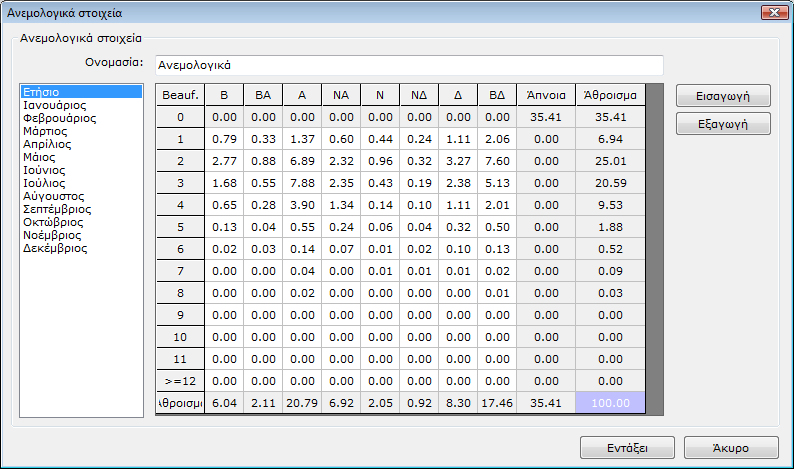Click the Άπνοια column header
Viewport: 794px width, 469px height.
coord(547,96)
